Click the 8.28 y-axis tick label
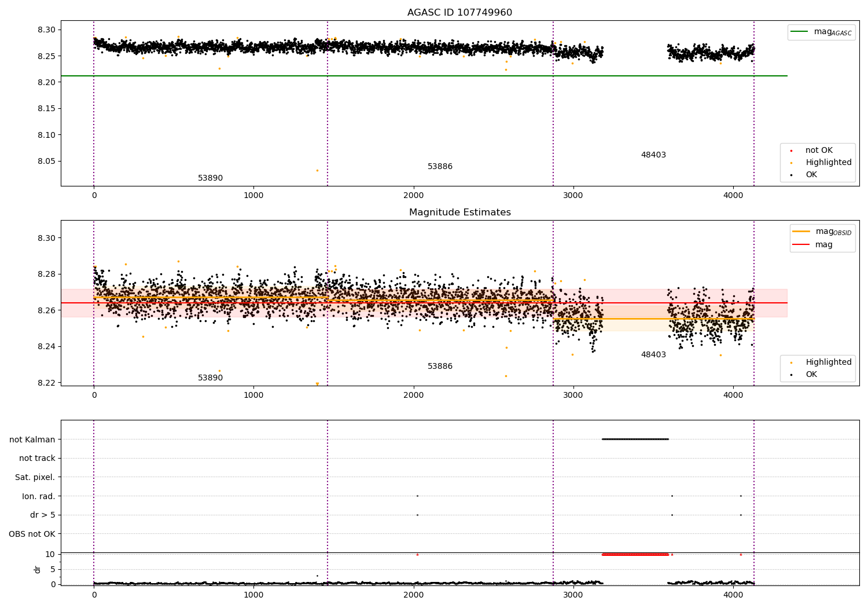This screenshot has height=608, width=868. pyautogui.click(x=46, y=274)
